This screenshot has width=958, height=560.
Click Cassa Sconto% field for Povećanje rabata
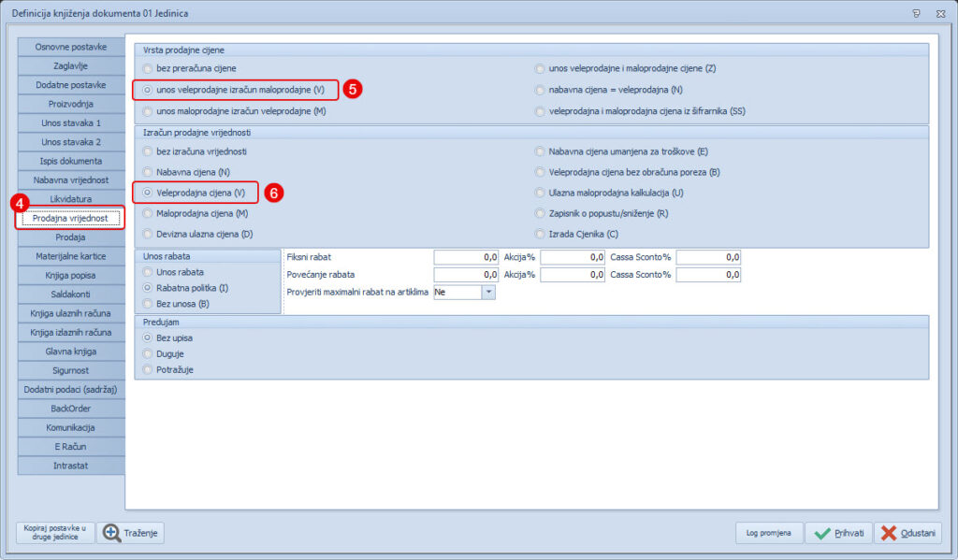pos(708,275)
